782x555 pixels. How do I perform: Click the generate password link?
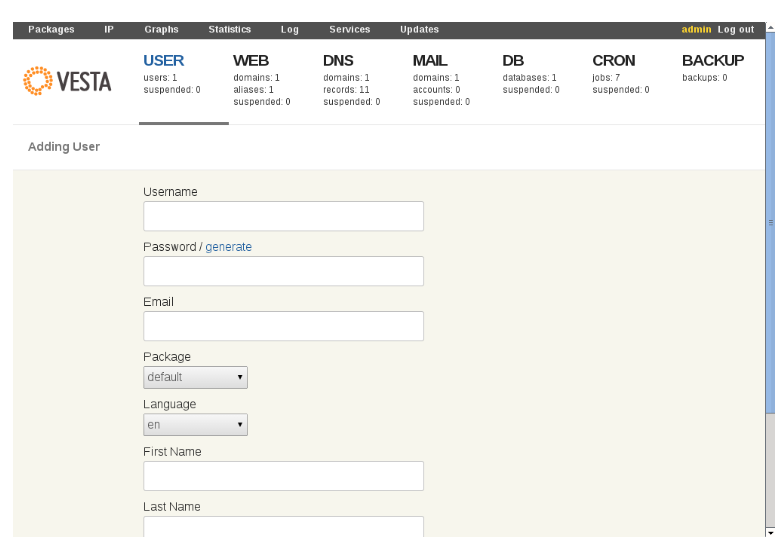(x=228, y=247)
